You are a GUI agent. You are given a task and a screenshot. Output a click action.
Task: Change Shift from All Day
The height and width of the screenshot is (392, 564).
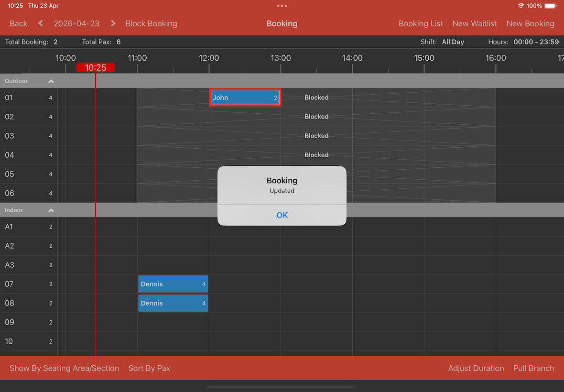453,42
